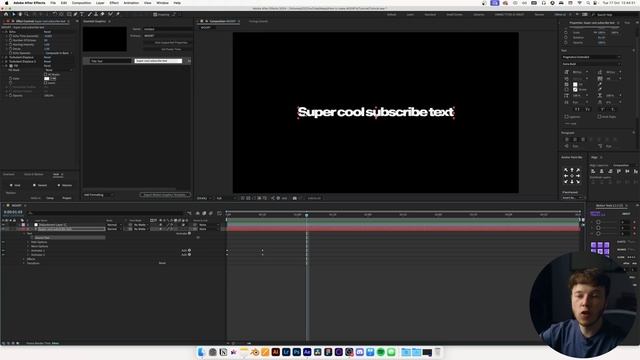Image resolution: width=640 pixels, height=360 pixels.
Task: Click anchor point mover center icon
Action: (572, 176)
